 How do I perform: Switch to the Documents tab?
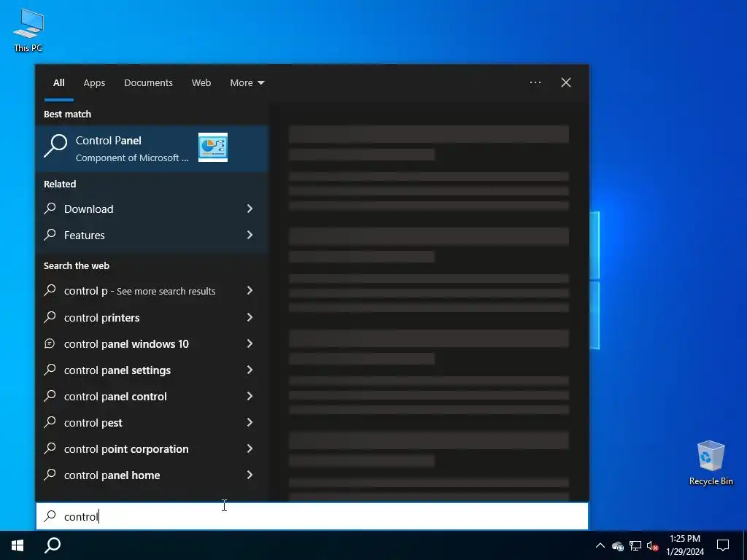pos(148,83)
